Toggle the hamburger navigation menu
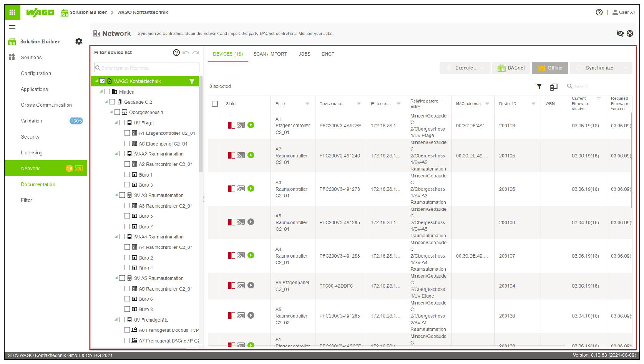 [x=12, y=27]
